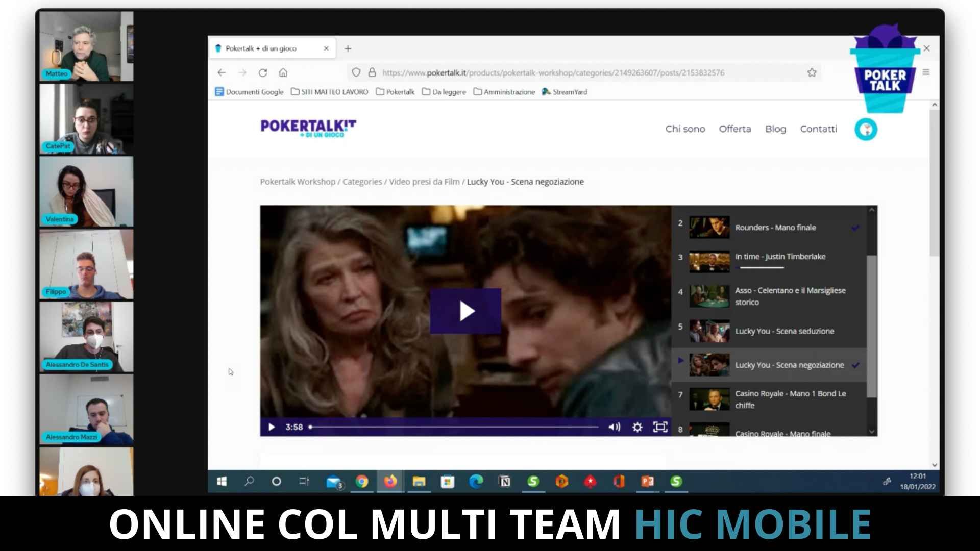Reload the page in browser
Image resolution: width=980 pixels, height=551 pixels.
(263, 72)
